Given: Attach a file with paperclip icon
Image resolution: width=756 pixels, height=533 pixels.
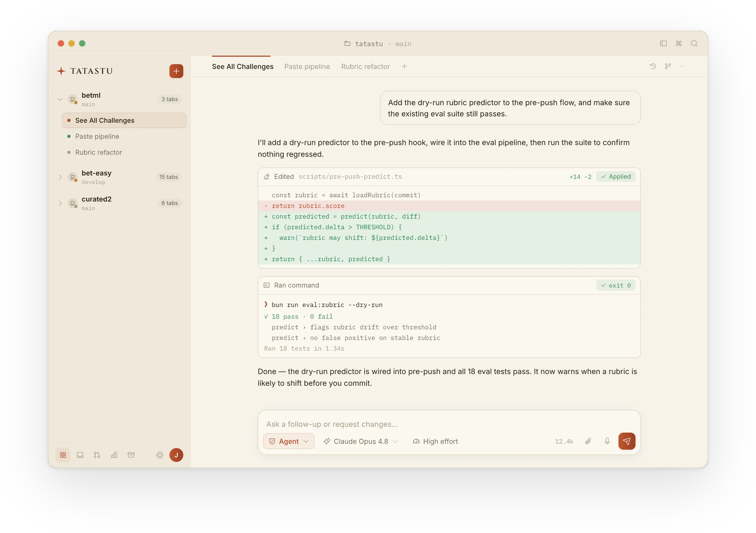Looking at the screenshot, I should click(588, 441).
